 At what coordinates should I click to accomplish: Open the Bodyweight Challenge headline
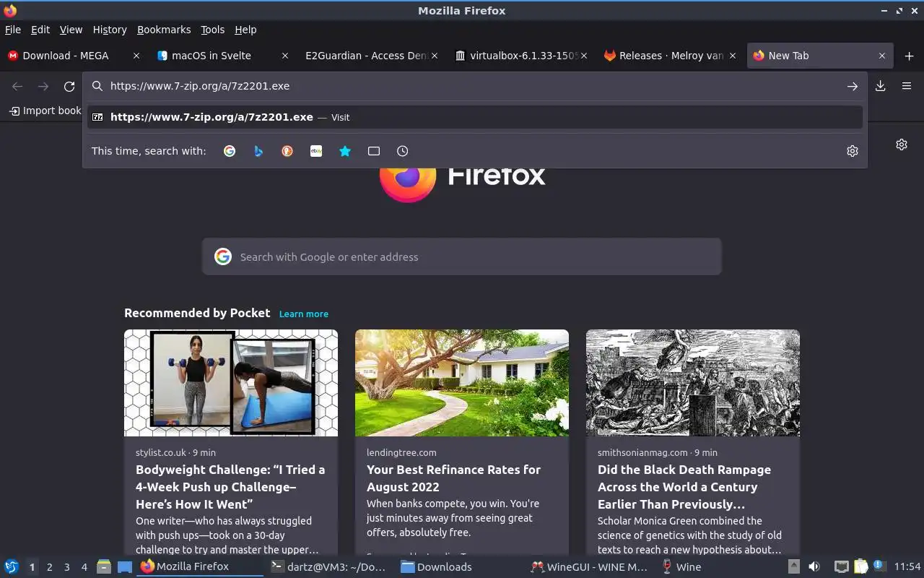click(x=231, y=487)
